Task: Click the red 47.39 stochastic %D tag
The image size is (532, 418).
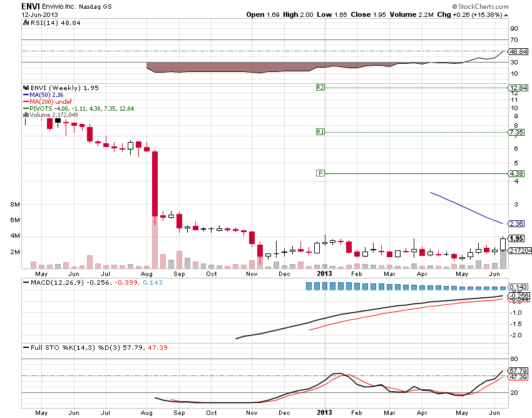Action: click(x=518, y=377)
